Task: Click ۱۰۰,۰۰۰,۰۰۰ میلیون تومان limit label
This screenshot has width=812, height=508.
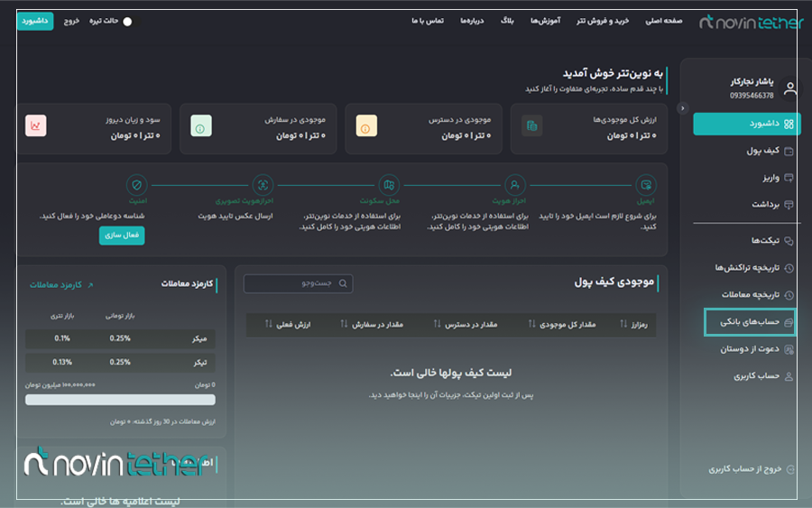Action: pos(60,385)
